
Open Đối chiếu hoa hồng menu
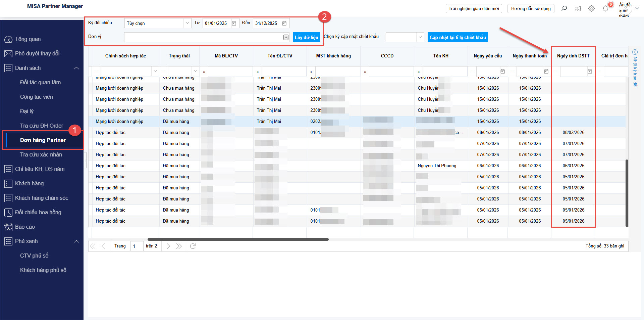click(38, 212)
